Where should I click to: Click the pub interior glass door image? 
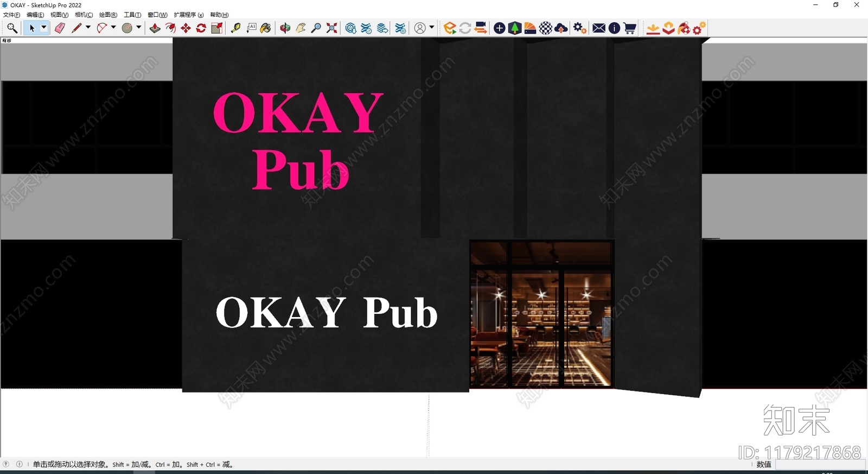541,314
